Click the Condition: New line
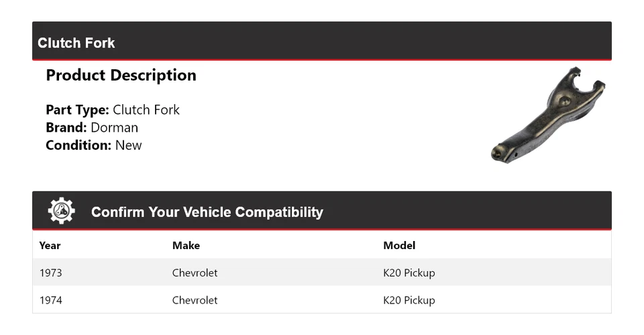644x335 pixels. pos(94,145)
